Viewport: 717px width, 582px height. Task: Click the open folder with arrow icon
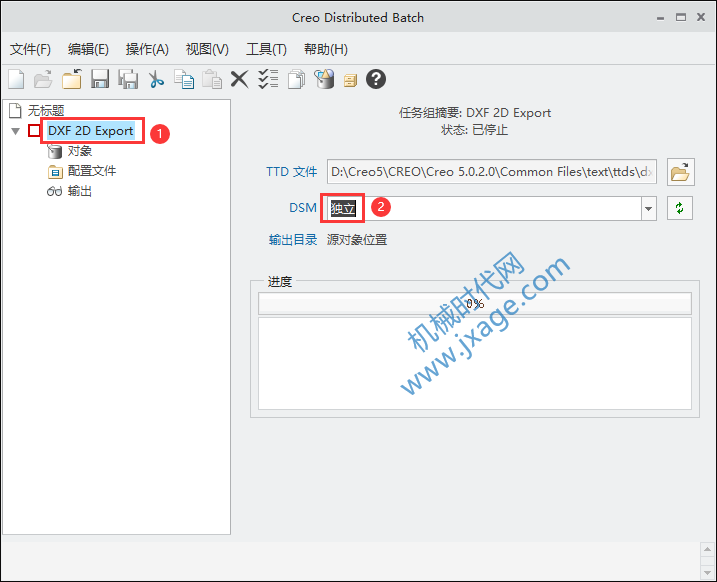(x=72, y=79)
